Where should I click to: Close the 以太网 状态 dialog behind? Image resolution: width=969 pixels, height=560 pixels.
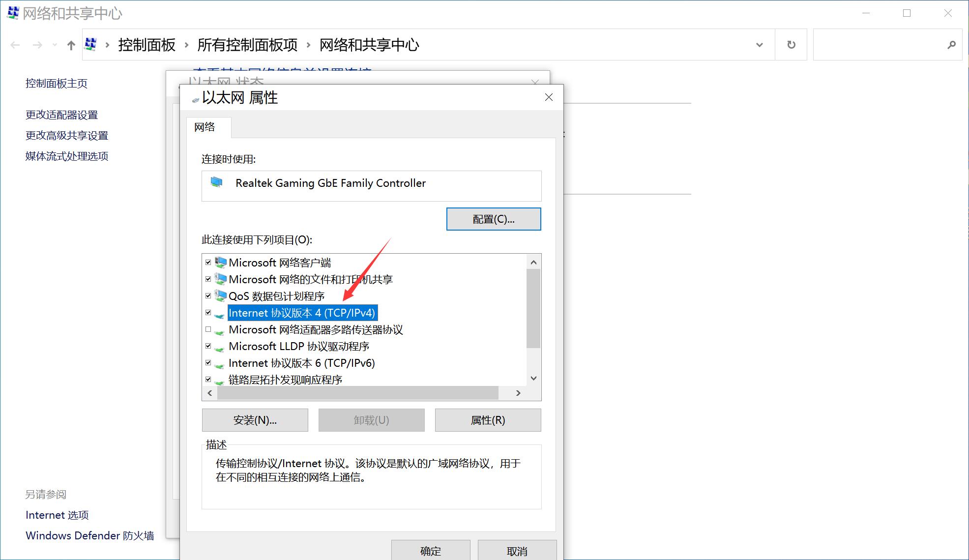pyautogui.click(x=535, y=81)
